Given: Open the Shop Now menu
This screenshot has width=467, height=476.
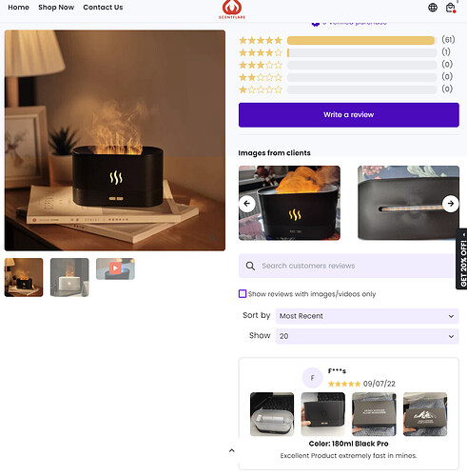Looking at the screenshot, I should [56, 8].
